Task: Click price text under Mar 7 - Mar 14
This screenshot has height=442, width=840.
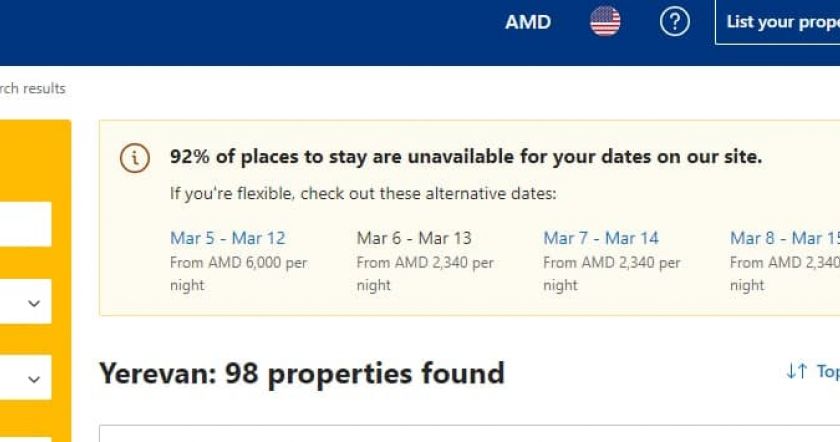Action: (x=611, y=273)
